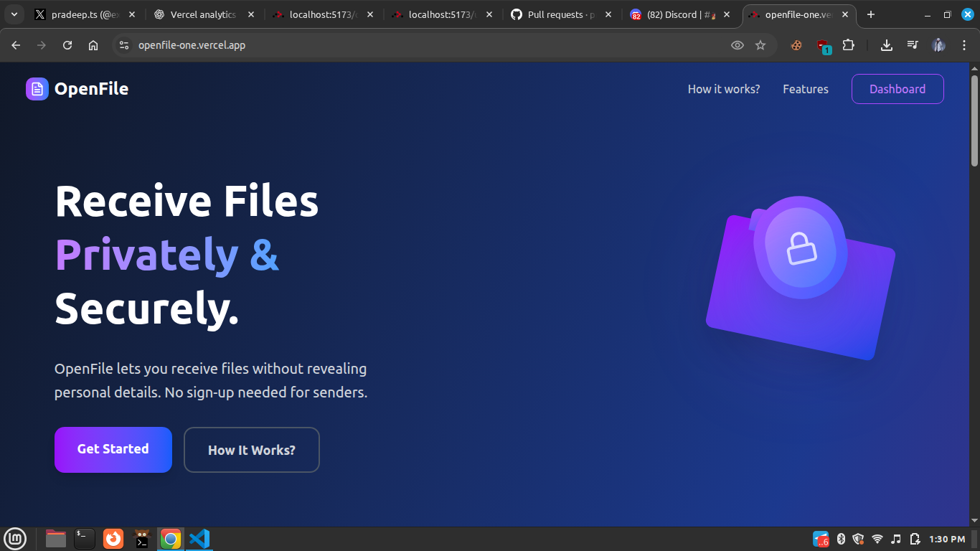Follow the Features link in the navbar
The width and height of the screenshot is (980, 551).
tap(805, 89)
